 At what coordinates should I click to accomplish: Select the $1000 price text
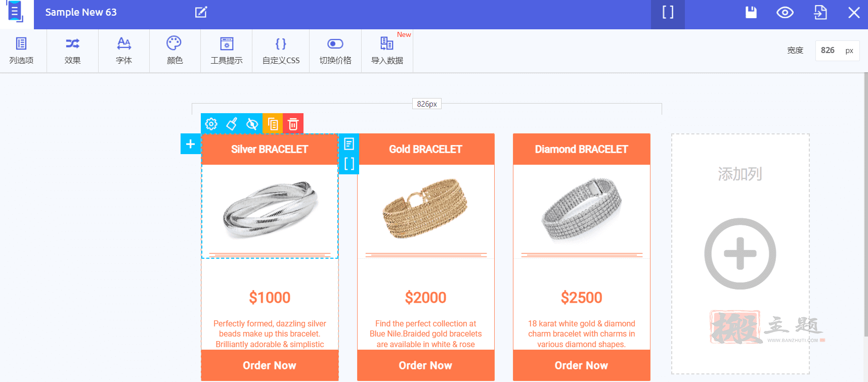point(270,298)
